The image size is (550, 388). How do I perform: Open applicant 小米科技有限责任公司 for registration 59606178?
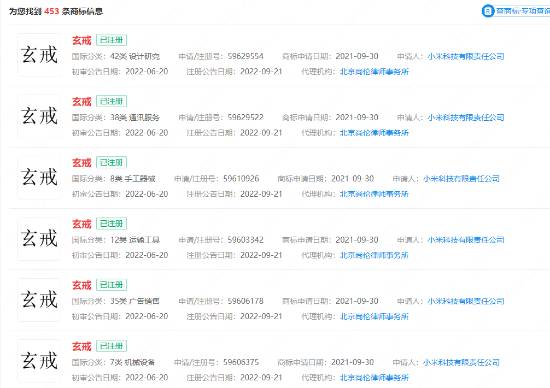point(466,301)
